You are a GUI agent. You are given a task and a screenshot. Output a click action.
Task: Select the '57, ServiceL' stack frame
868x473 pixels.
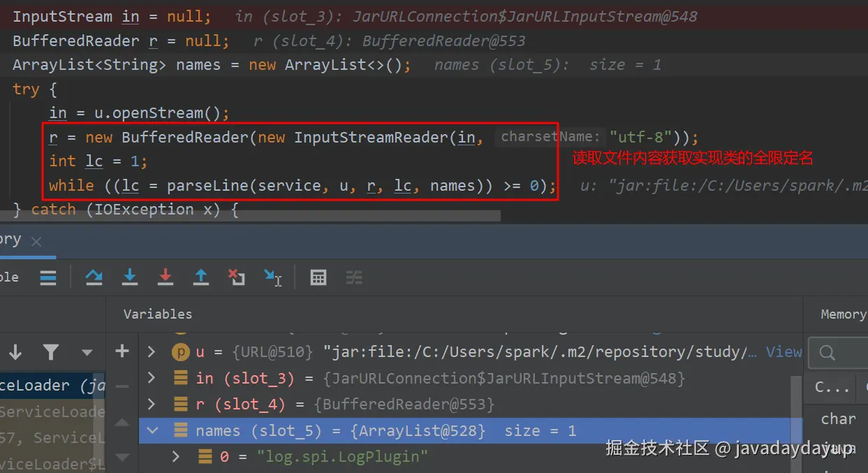click(52, 438)
